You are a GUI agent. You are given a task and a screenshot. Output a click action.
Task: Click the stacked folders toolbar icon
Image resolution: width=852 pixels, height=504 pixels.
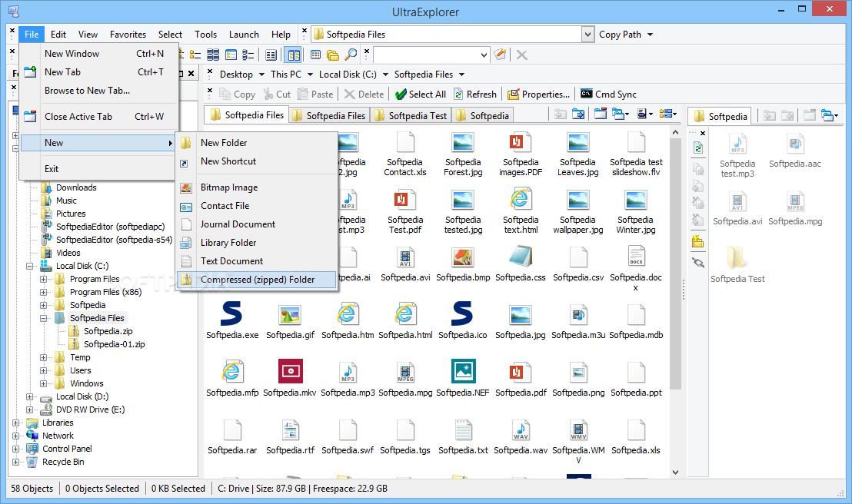click(333, 55)
